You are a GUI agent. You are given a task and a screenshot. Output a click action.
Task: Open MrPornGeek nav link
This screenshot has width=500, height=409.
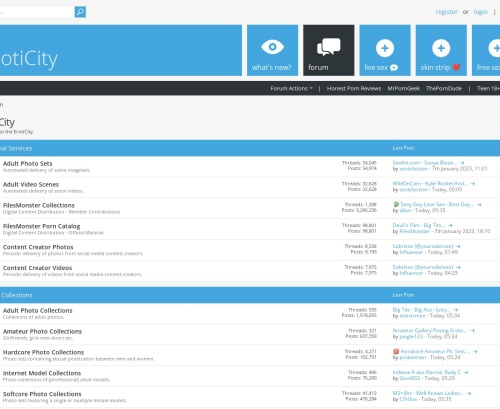point(403,88)
